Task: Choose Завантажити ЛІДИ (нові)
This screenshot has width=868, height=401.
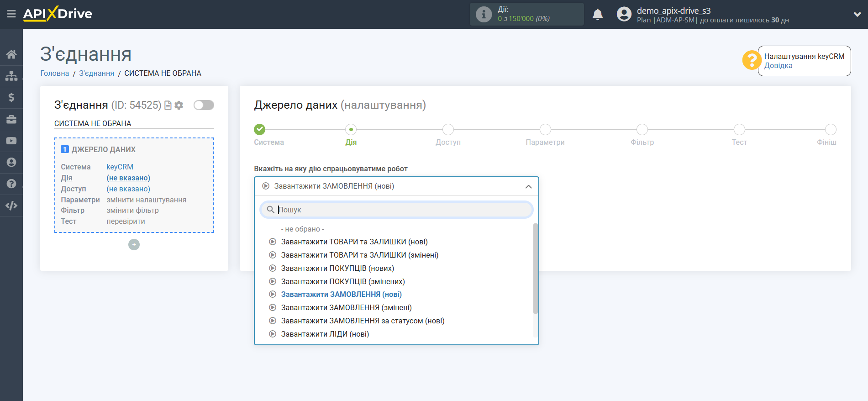Action: coord(325,334)
